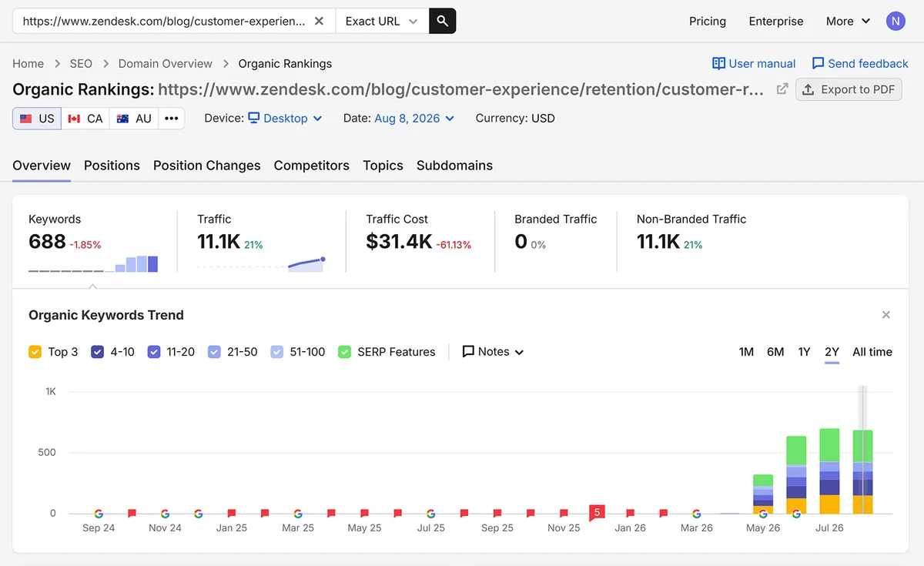Toggle the Top 3 checkbox

[x=35, y=352]
